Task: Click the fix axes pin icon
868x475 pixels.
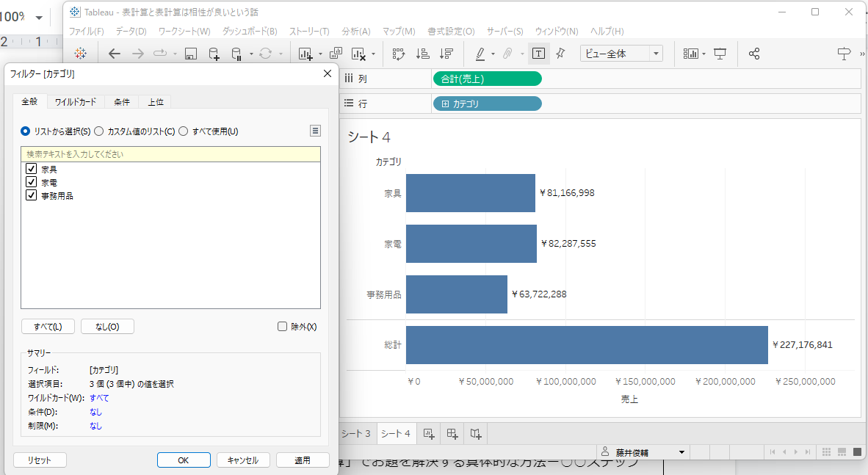Action: [561, 54]
